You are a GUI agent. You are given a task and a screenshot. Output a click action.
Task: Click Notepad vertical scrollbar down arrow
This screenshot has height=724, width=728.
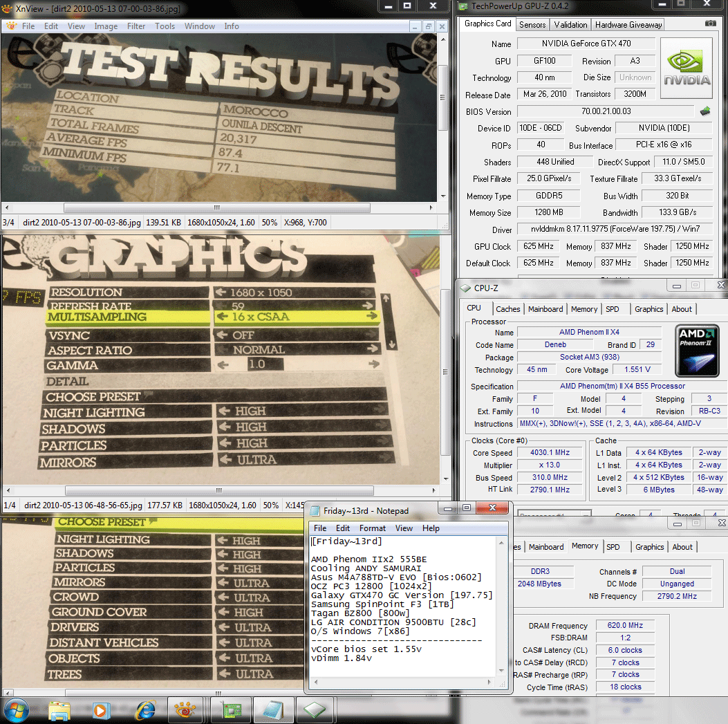pos(501,671)
